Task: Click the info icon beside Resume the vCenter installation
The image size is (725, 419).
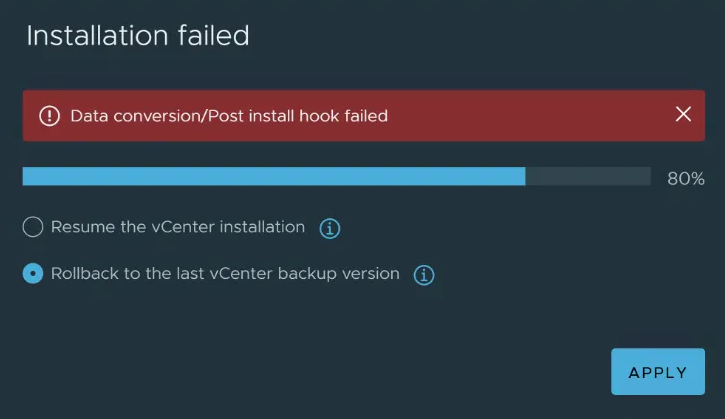Action: [x=330, y=228]
